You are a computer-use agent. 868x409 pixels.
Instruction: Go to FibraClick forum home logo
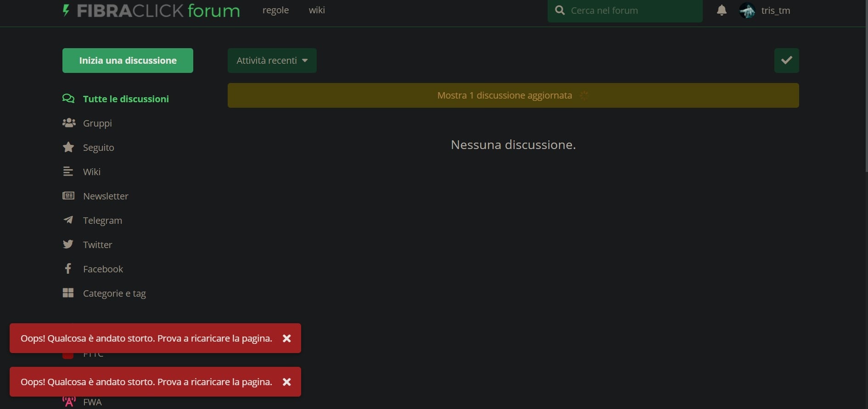click(151, 11)
